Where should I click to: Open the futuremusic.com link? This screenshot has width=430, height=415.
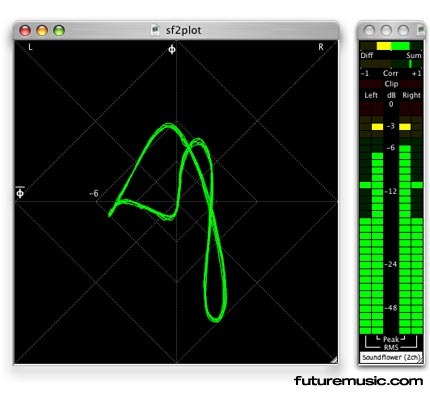coord(359,381)
